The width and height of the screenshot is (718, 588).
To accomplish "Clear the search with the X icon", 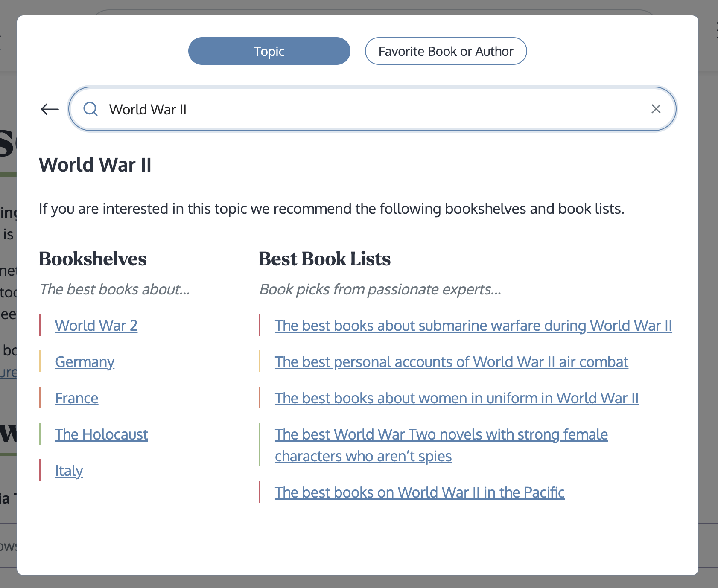I will pyautogui.click(x=656, y=109).
